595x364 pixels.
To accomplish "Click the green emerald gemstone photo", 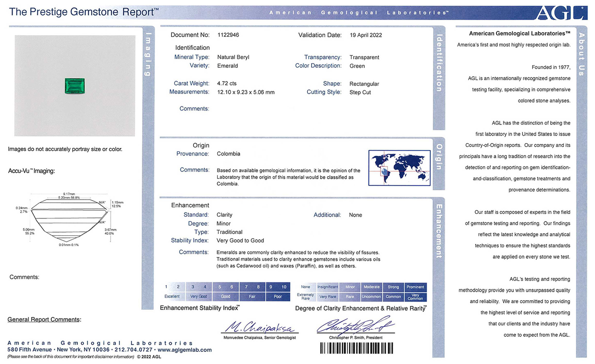I will [x=75, y=86].
